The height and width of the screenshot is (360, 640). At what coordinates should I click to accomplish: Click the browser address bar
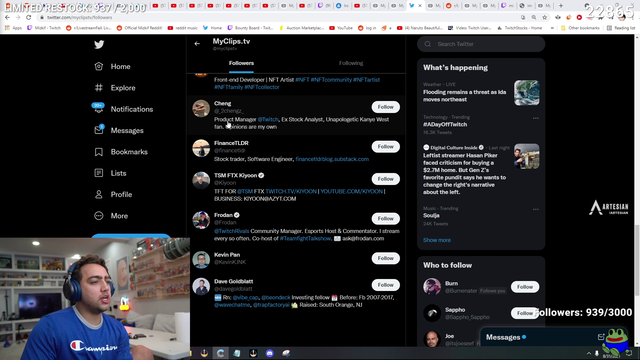tap(278, 18)
